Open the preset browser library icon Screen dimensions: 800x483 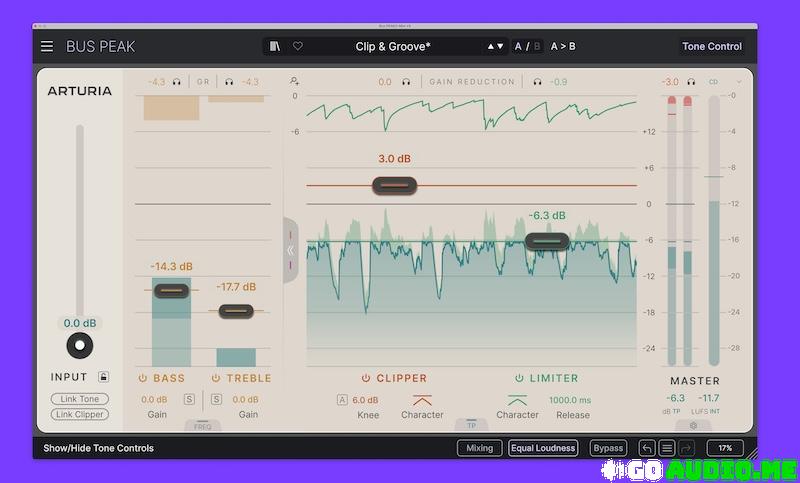tap(275, 46)
